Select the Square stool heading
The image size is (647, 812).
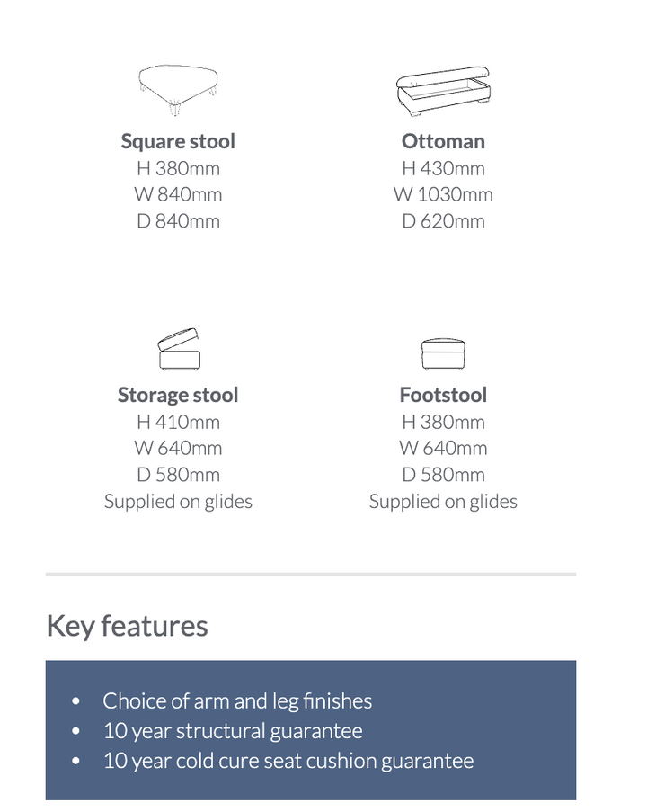click(x=178, y=141)
